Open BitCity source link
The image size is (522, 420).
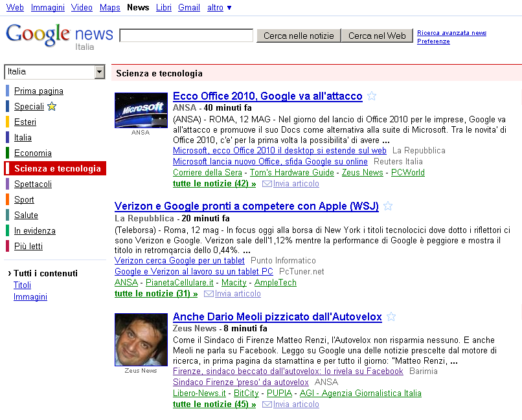tap(246, 393)
